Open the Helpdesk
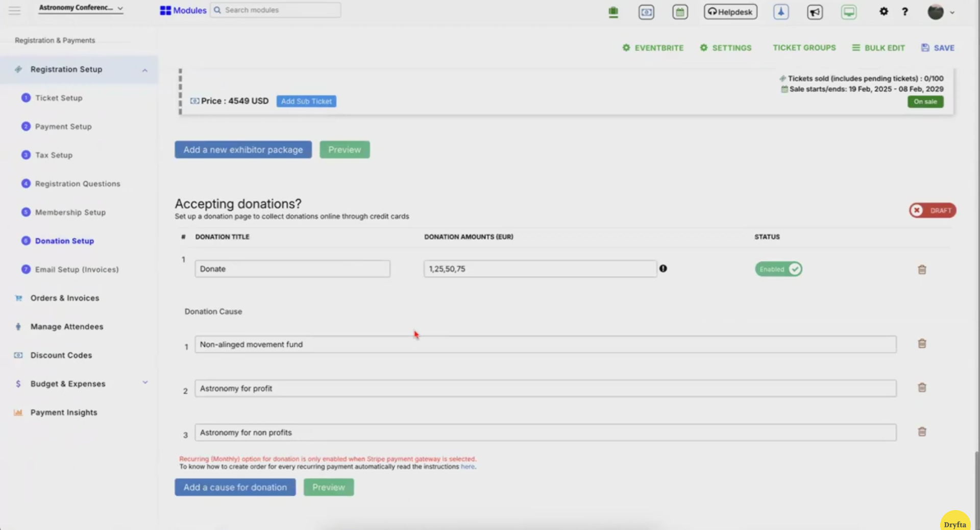Screen dimensions: 980x530 click(730, 12)
